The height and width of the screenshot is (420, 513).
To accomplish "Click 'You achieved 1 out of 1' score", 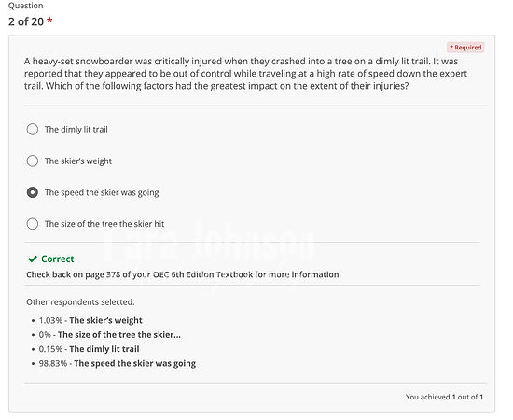I will 444,397.
